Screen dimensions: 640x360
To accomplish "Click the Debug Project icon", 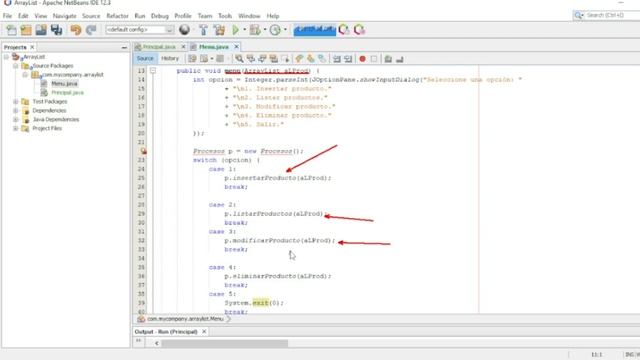I will 255,30.
